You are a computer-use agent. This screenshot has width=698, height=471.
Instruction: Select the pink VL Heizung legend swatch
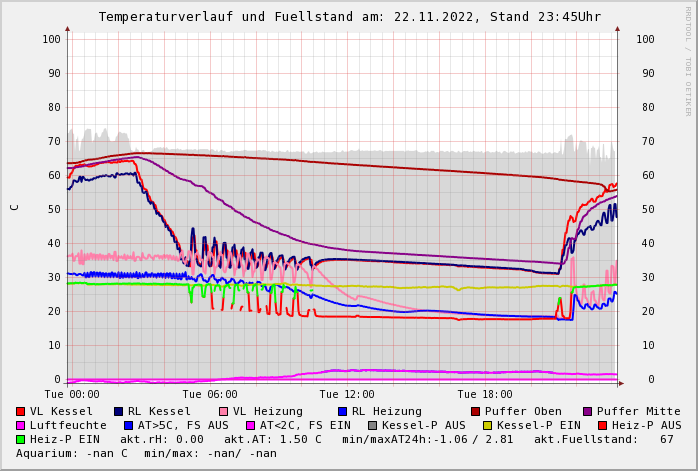point(224,412)
